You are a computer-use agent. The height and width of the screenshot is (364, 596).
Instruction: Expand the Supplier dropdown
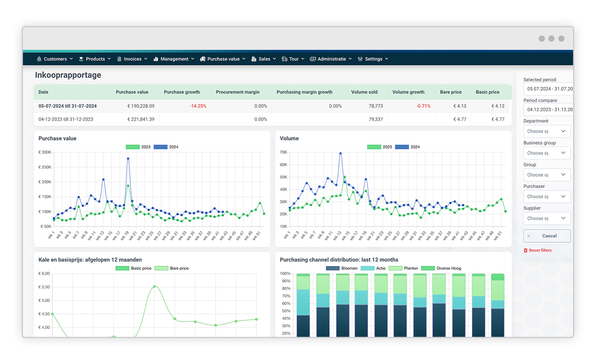coord(547,218)
